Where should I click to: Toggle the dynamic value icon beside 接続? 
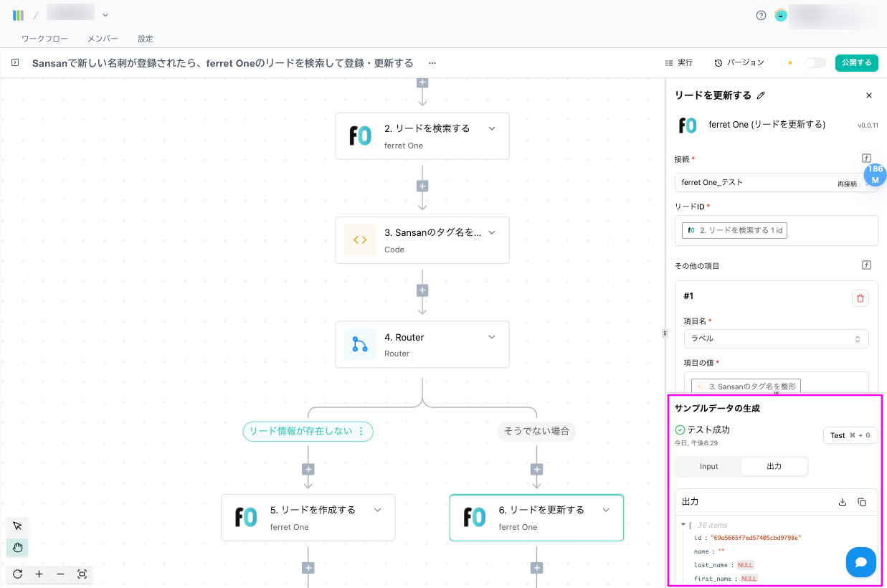(x=866, y=158)
